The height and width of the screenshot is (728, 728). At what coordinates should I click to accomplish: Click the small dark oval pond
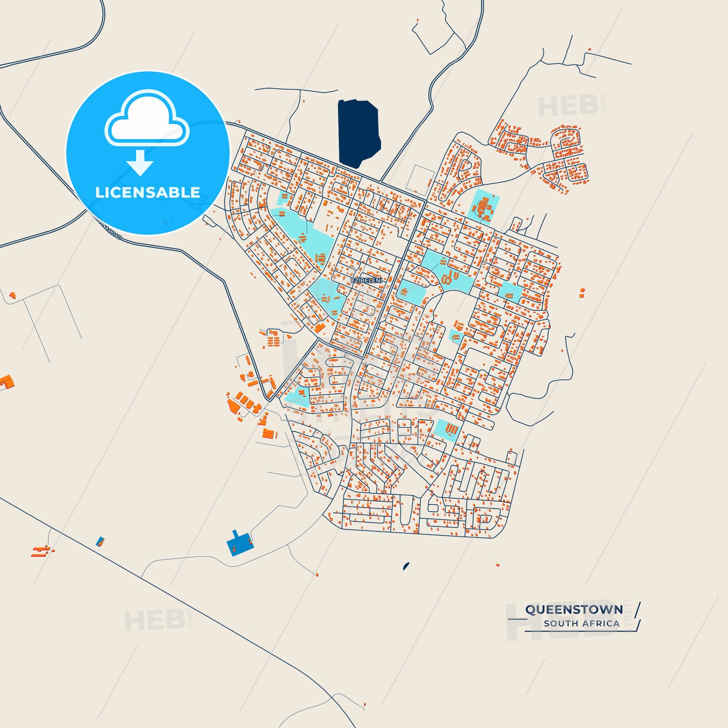click(x=406, y=566)
